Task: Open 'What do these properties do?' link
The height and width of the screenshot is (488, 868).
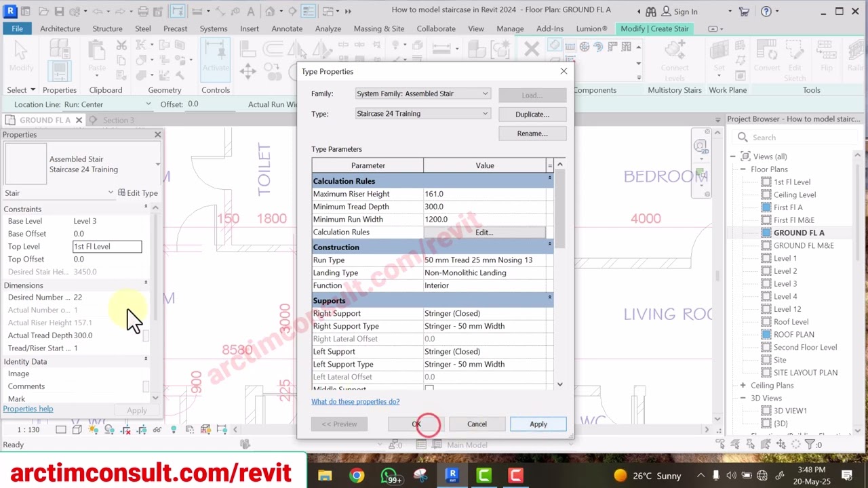Action: click(355, 402)
